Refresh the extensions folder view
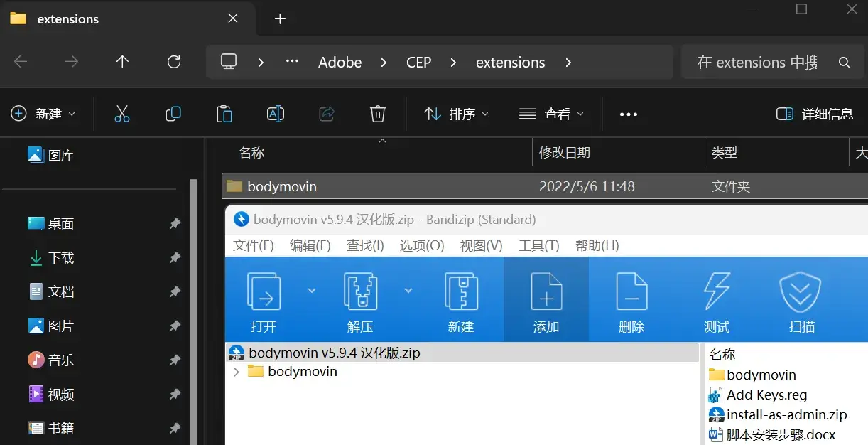868x445 pixels. [x=174, y=62]
